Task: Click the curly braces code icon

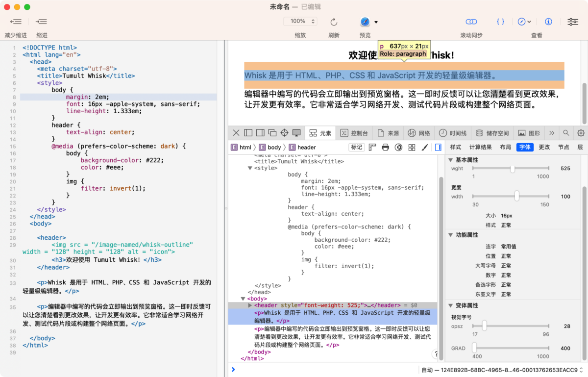Action: (500, 22)
